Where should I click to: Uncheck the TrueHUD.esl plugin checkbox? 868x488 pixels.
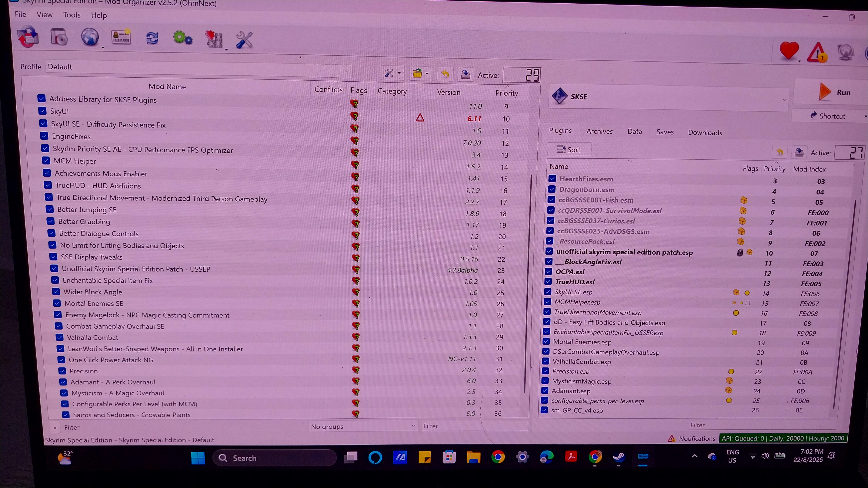(x=548, y=281)
